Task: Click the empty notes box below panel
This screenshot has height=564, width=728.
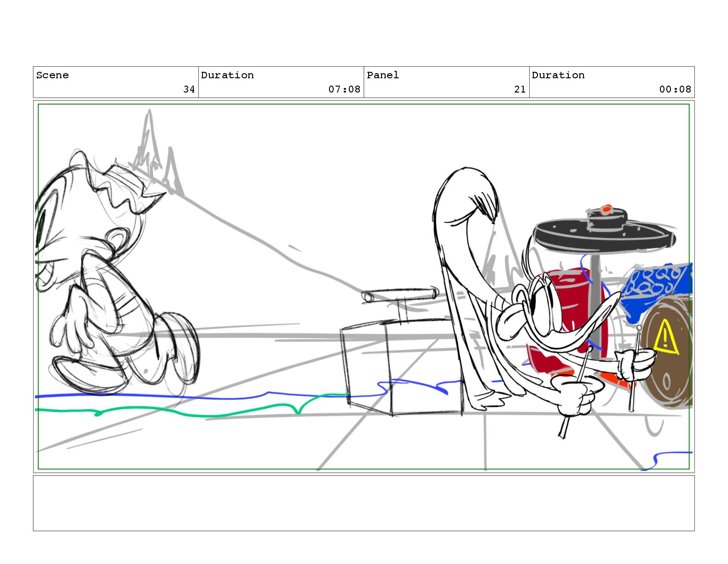Action: (364, 503)
